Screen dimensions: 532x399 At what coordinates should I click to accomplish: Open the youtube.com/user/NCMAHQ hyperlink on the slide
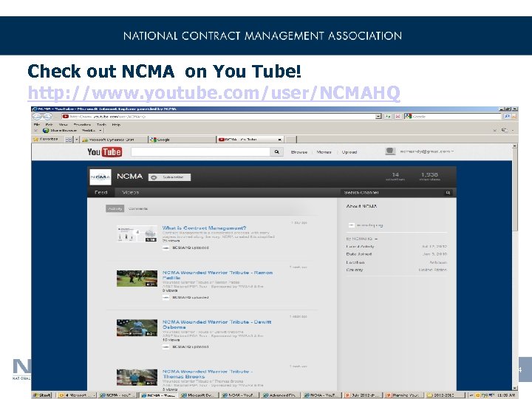[214, 93]
